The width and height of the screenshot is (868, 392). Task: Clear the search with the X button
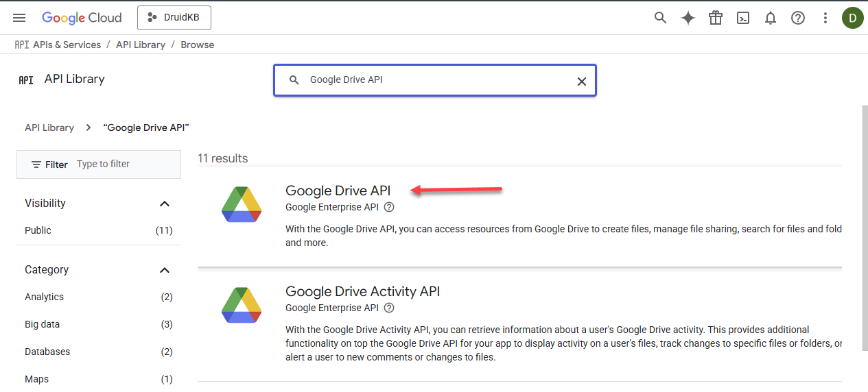point(581,81)
